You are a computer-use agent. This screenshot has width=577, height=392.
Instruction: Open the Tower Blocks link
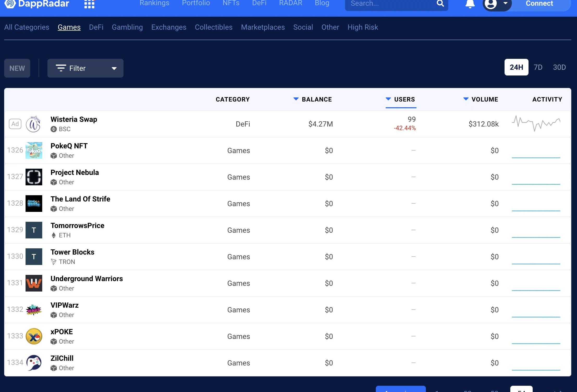click(x=72, y=252)
